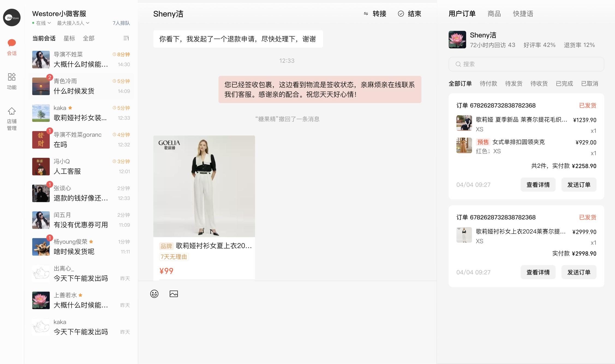Click the 品牌 tag on product card

(x=166, y=246)
